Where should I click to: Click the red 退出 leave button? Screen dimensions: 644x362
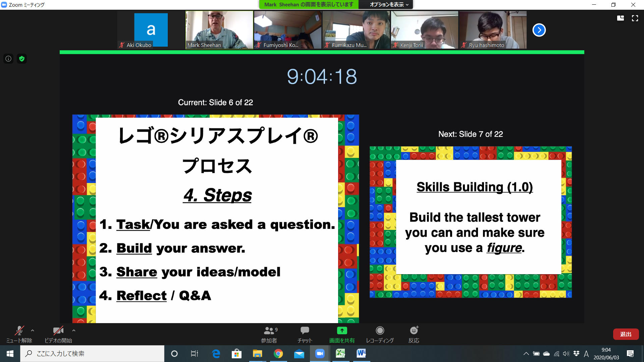click(626, 334)
